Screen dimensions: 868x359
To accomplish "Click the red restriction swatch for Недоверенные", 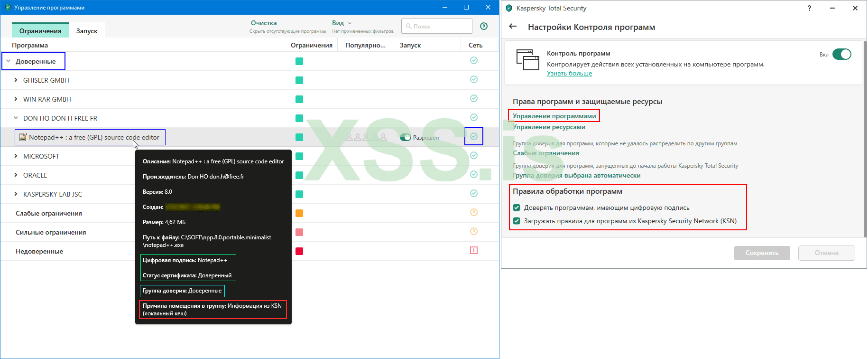I will point(299,251).
